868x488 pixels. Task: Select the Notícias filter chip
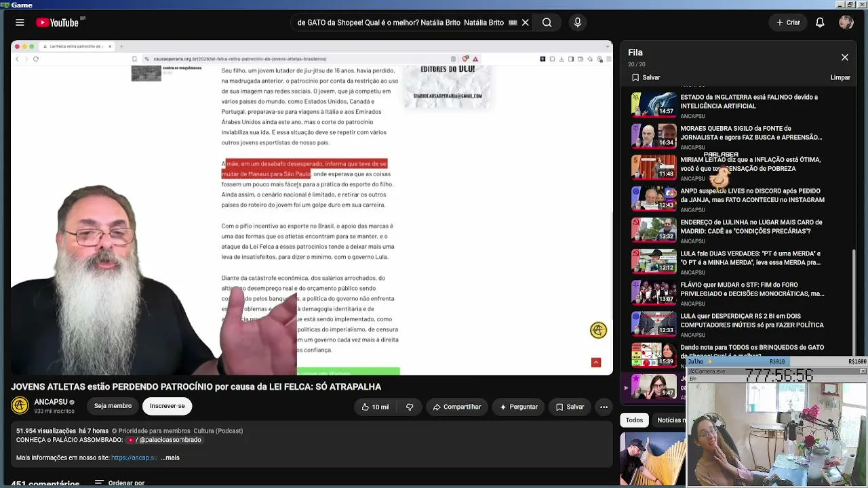tap(671, 420)
